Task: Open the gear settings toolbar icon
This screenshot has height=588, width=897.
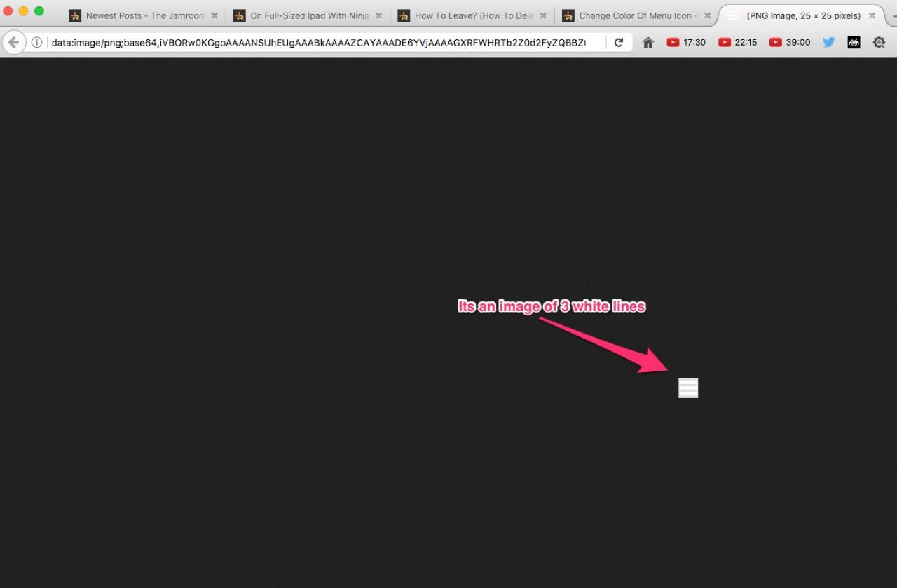Action: 879,43
